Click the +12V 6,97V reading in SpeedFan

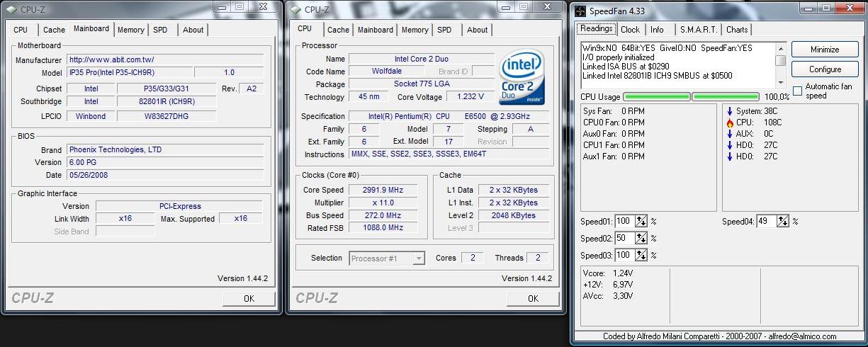tap(607, 284)
